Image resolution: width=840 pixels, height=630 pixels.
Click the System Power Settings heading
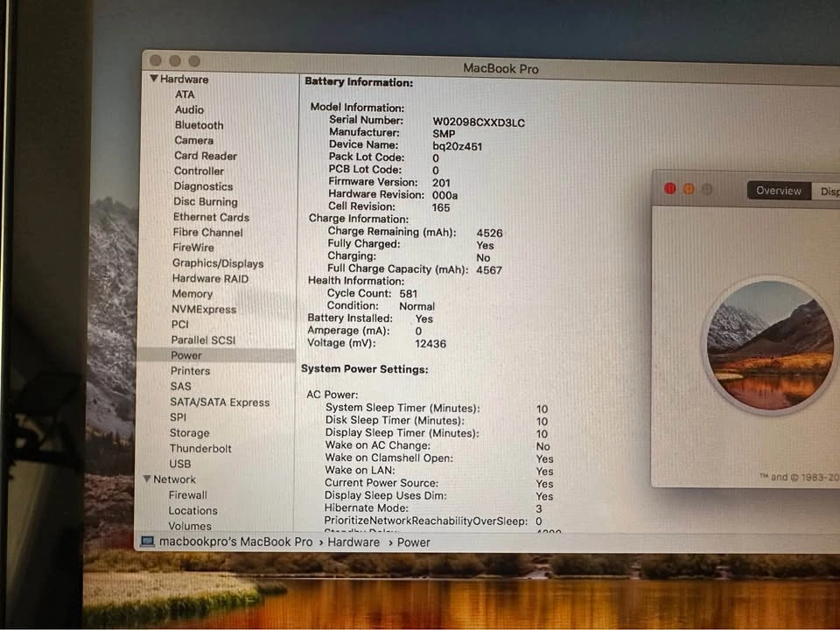(364, 369)
